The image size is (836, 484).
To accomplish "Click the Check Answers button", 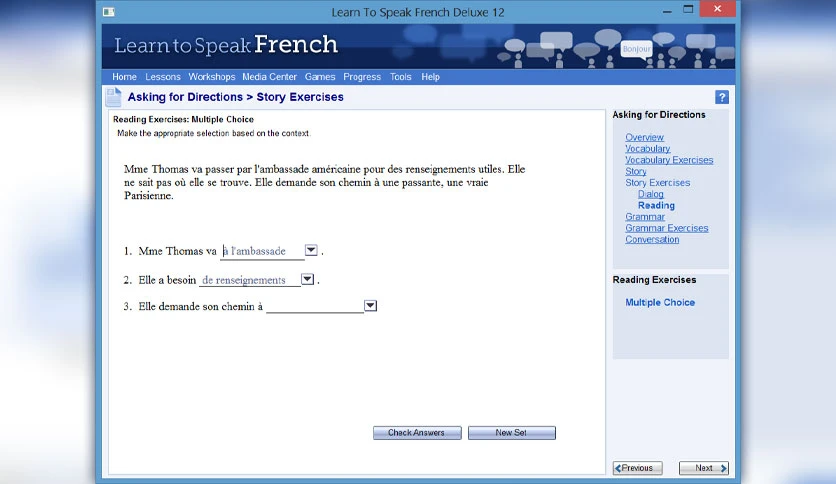I will 417,433.
